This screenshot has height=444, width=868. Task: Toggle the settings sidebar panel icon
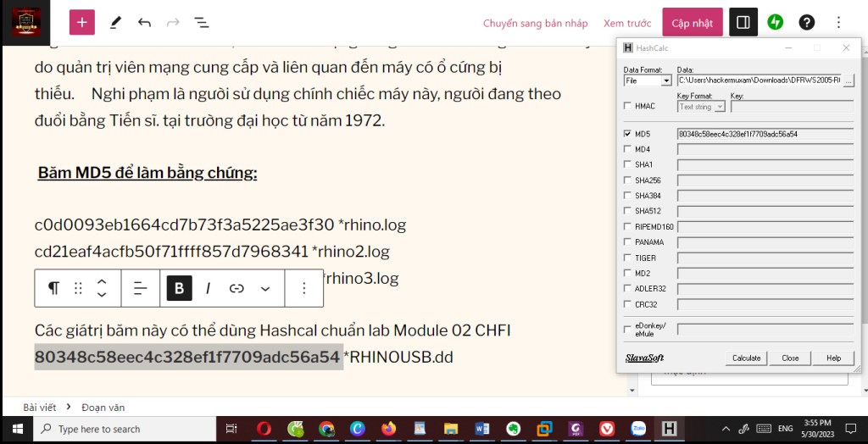743,23
